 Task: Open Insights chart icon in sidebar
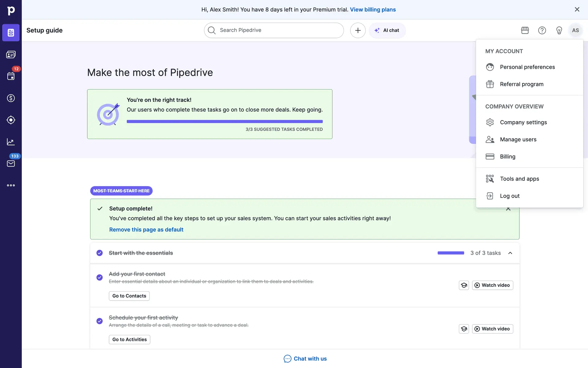[x=11, y=142]
